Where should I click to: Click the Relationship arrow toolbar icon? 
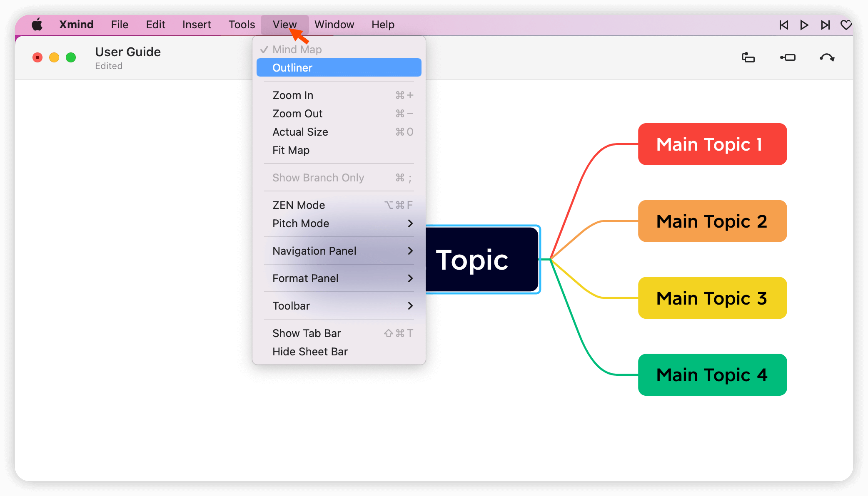point(827,57)
